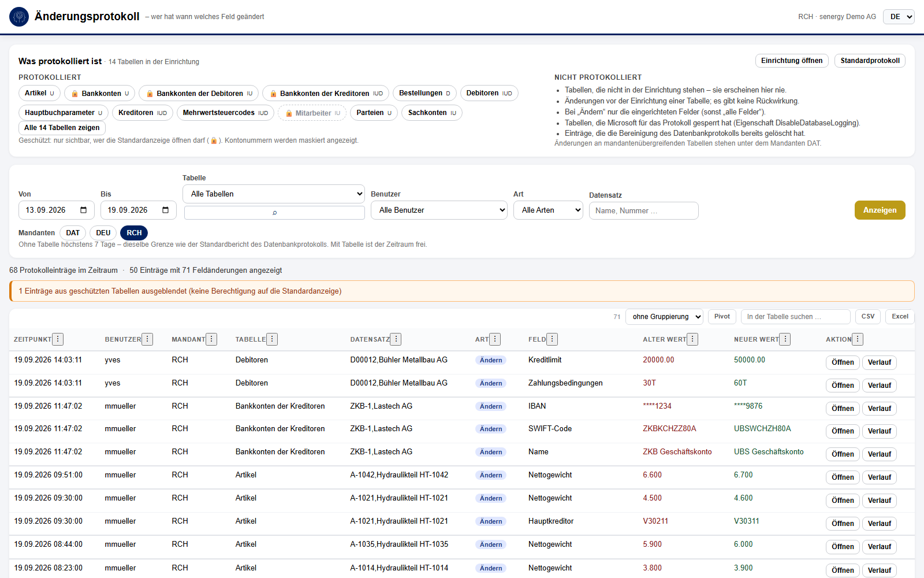The image size is (924, 578).
Task: Click the senergy logo icon
Action: 19,17
